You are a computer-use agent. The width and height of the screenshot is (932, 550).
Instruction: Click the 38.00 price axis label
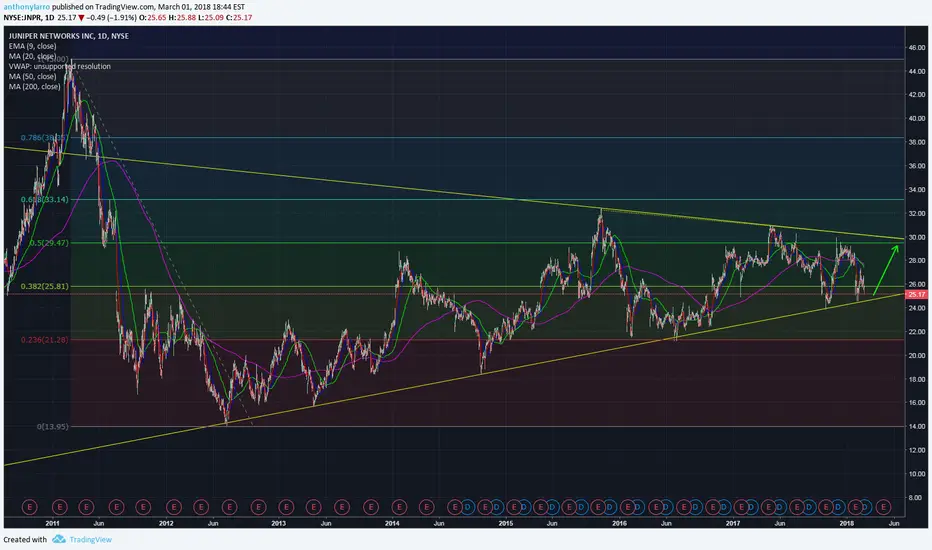click(x=917, y=142)
